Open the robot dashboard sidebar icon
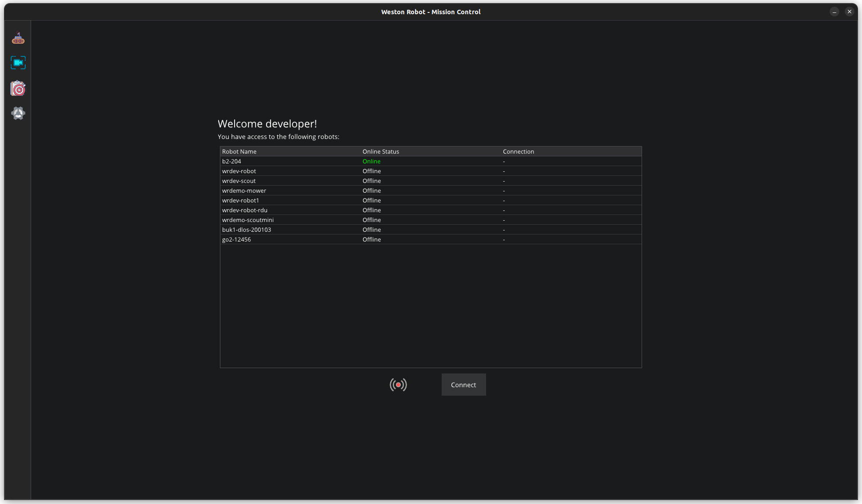Screen dimensions: 862x504 click(x=18, y=38)
